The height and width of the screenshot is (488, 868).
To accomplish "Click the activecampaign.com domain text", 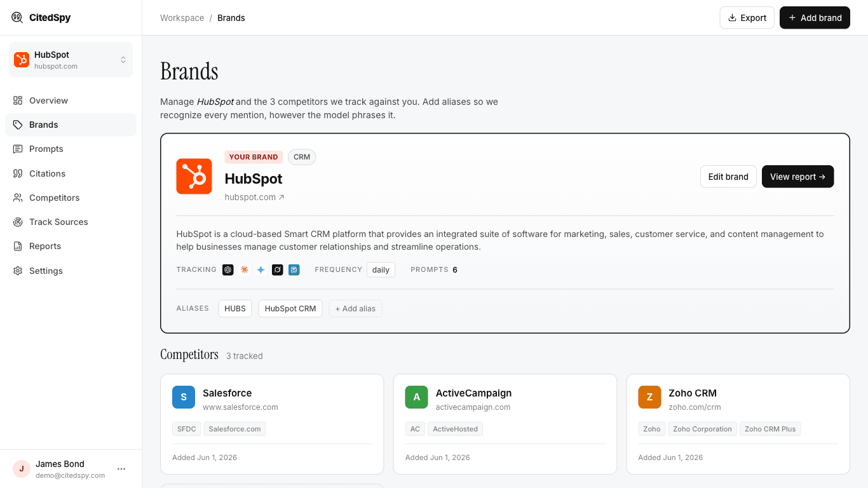I will [473, 407].
